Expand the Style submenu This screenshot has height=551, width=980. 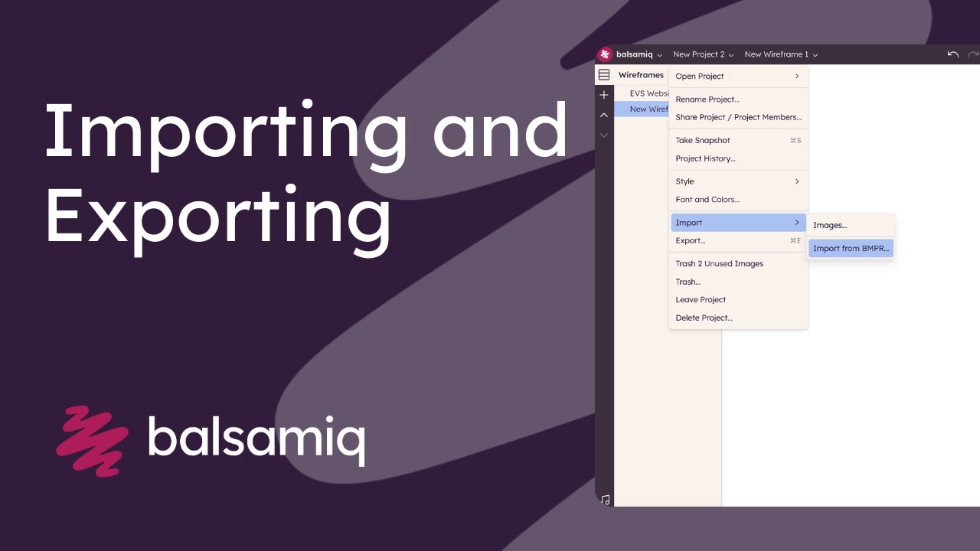click(x=738, y=181)
